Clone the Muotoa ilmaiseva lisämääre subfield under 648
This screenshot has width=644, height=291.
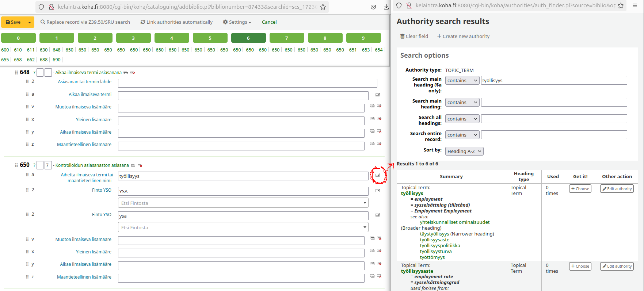click(x=372, y=106)
